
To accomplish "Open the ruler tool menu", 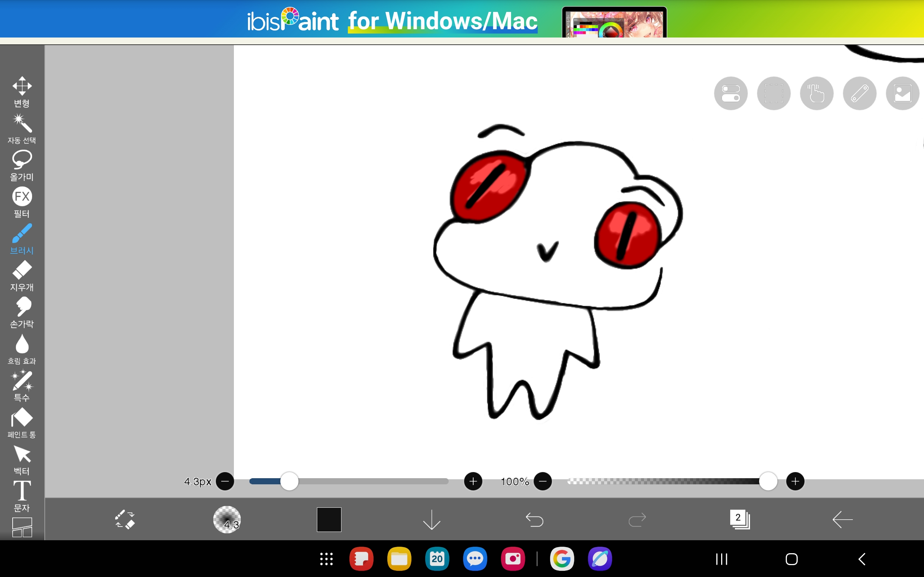I will coord(859,93).
